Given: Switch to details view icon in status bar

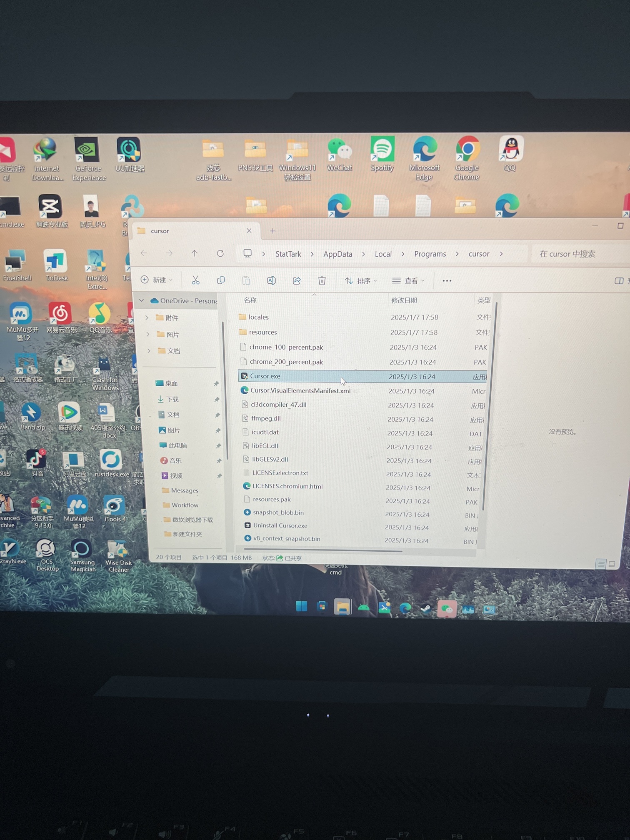Looking at the screenshot, I should tap(600, 564).
